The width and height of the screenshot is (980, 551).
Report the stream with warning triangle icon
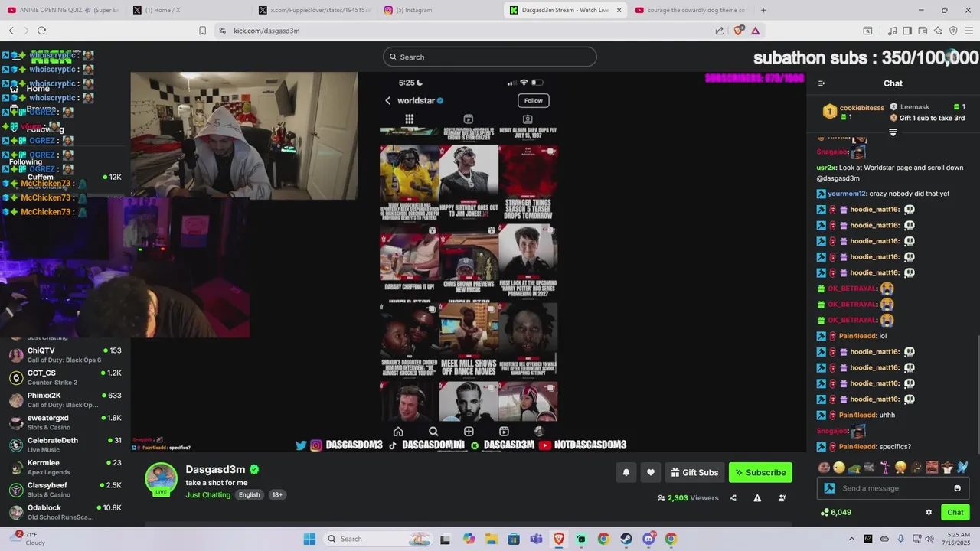pyautogui.click(x=757, y=498)
